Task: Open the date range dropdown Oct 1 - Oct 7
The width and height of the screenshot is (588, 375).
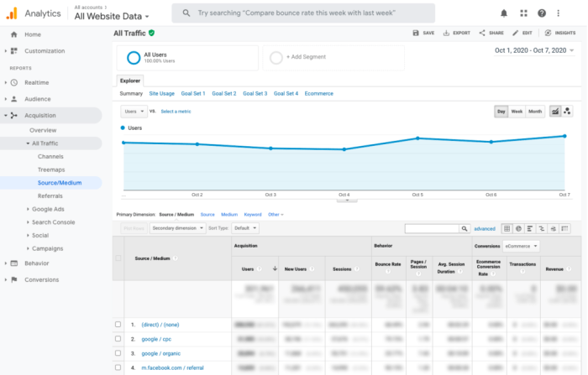Action: 534,50
